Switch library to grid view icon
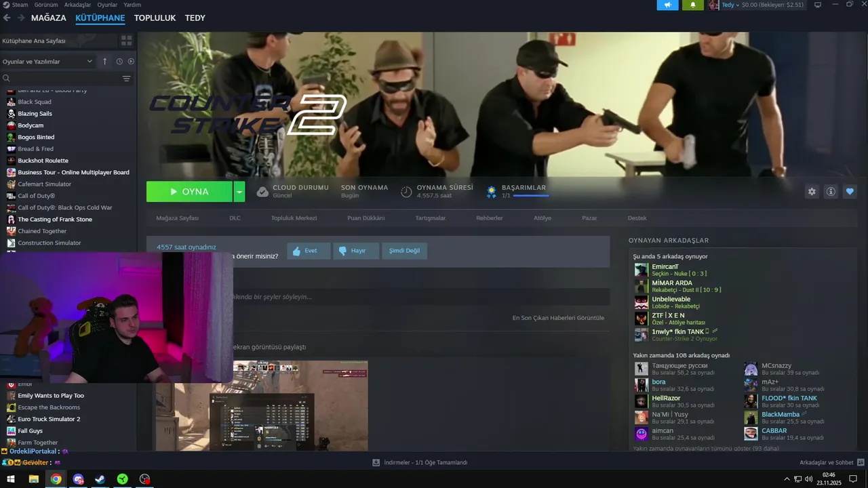 [126, 41]
